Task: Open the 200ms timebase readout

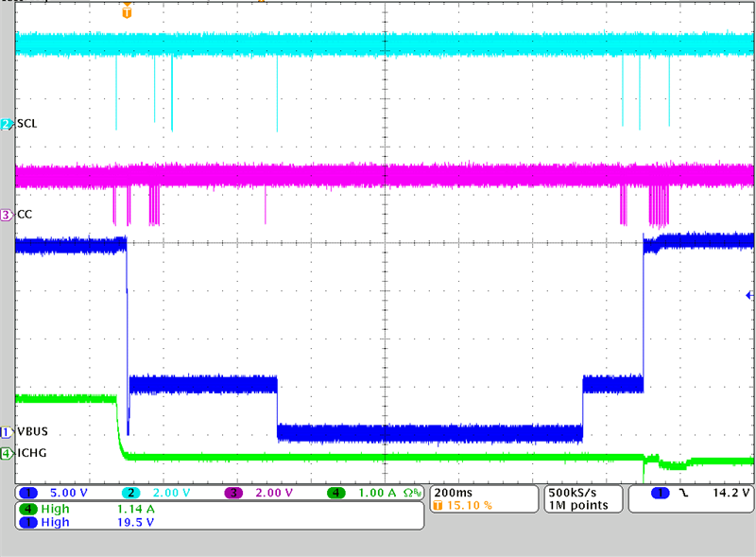Action: pyautogui.click(x=450, y=493)
